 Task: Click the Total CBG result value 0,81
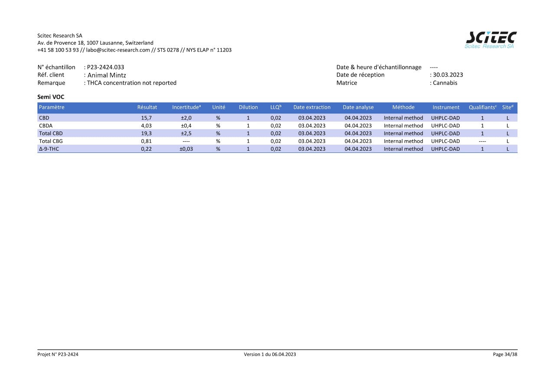(x=146, y=141)
